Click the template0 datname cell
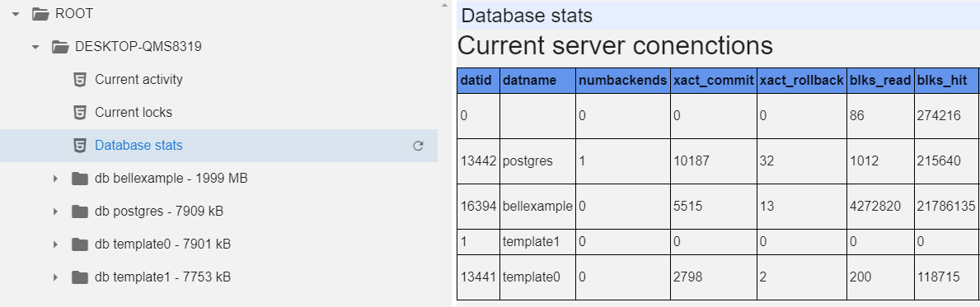This screenshot has width=980, height=307. click(x=537, y=277)
